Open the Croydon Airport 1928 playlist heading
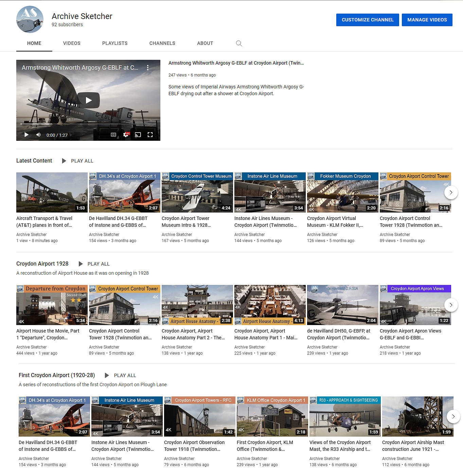 (42, 263)
